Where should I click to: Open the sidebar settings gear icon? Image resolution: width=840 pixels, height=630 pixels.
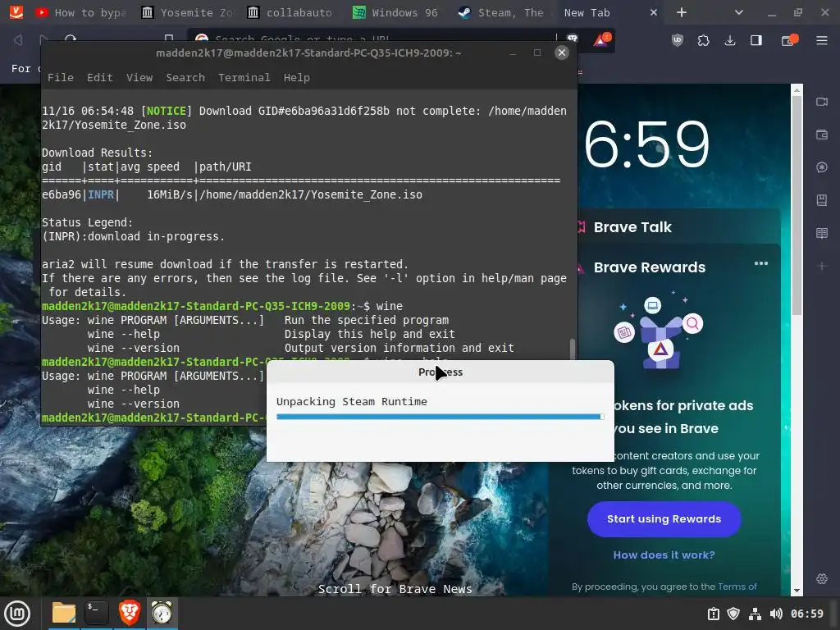click(822, 578)
